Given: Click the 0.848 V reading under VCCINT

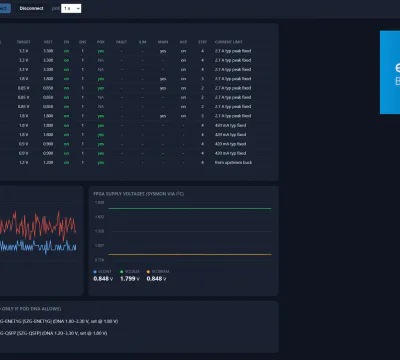Looking at the screenshot, I should tap(103, 279).
